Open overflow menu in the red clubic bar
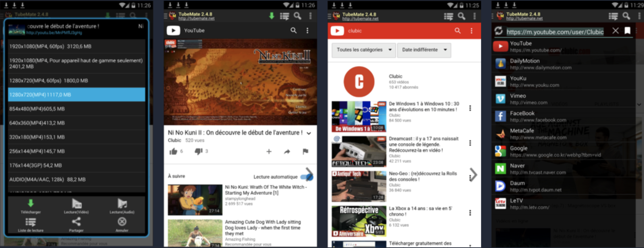644x248 pixels. (x=472, y=31)
